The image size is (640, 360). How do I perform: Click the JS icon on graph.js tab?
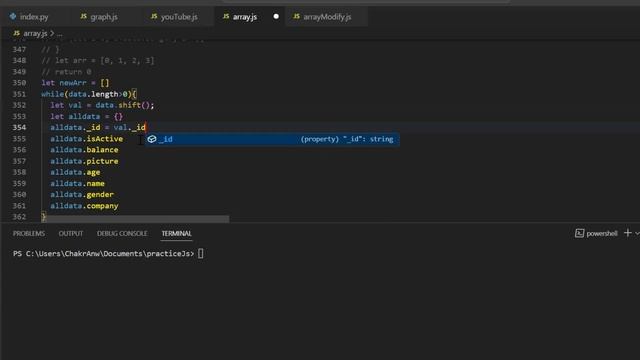[84, 16]
